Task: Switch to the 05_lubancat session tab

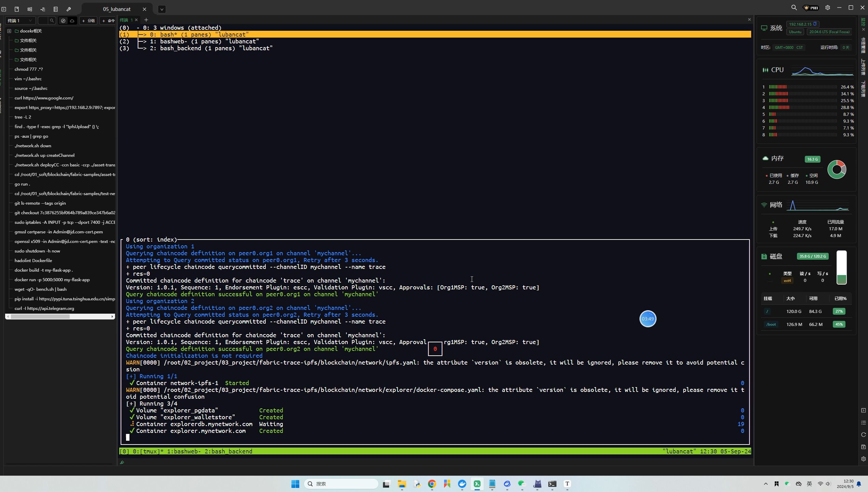Action: tap(116, 9)
